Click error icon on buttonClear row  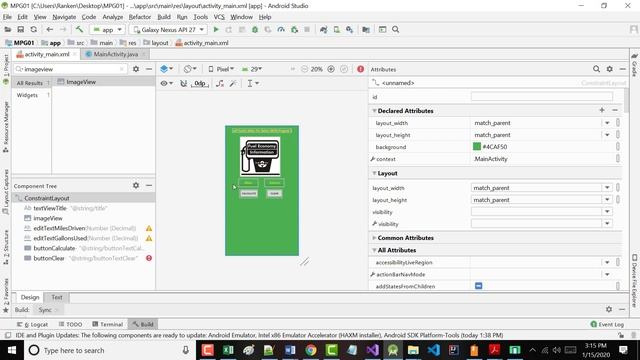[x=149, y=258]
